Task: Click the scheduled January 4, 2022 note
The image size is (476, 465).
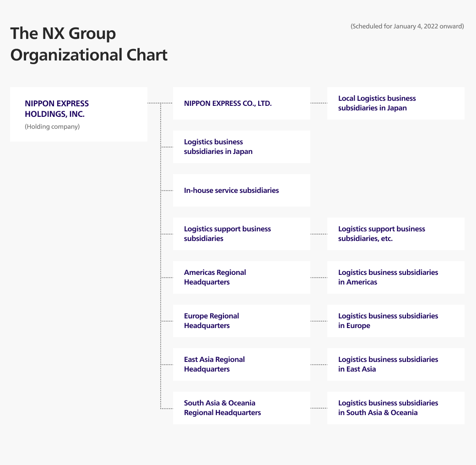Action: 407,27
